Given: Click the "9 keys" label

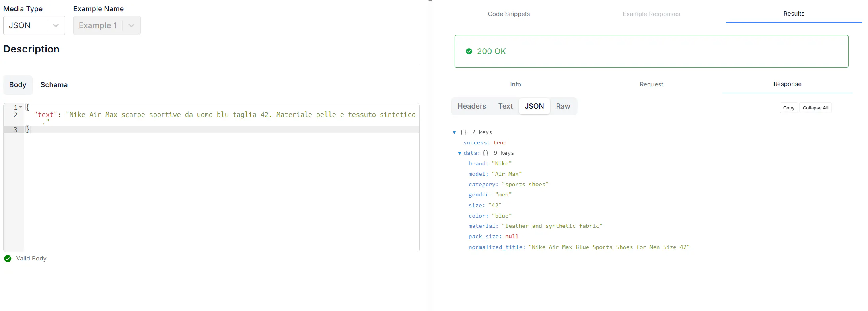Looking at the screenshot, I should [x=504, y=153].
